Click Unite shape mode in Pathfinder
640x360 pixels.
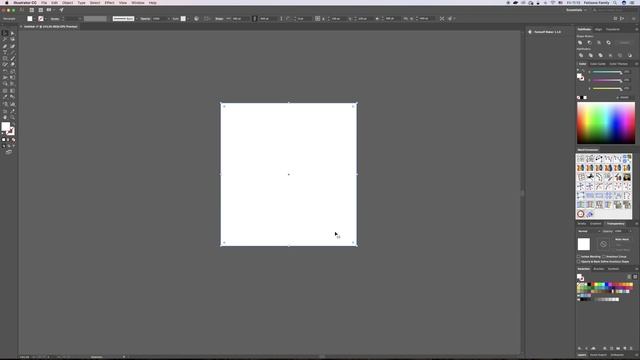(580, 42)
